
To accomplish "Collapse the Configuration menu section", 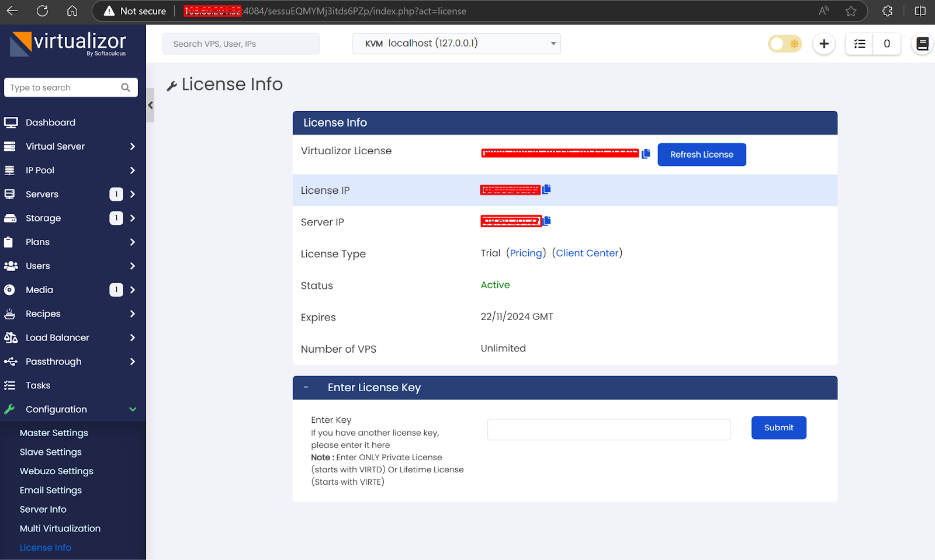I will coord(132,409).
